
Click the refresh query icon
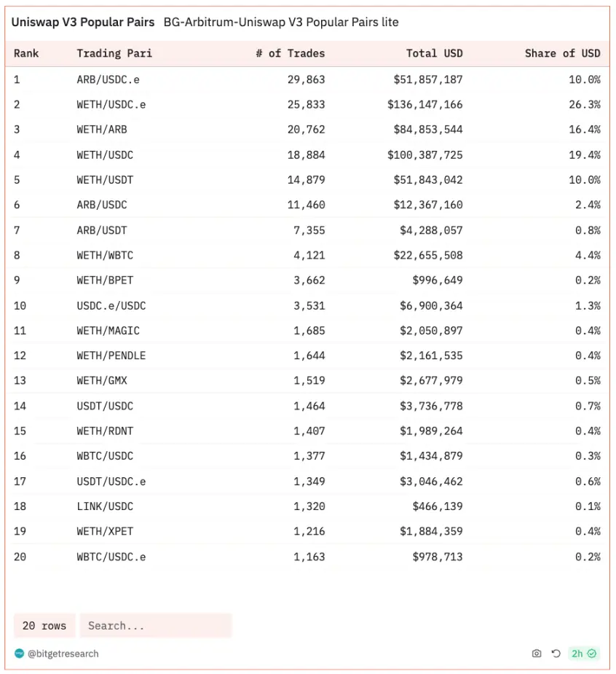click(x=556, y=654)
